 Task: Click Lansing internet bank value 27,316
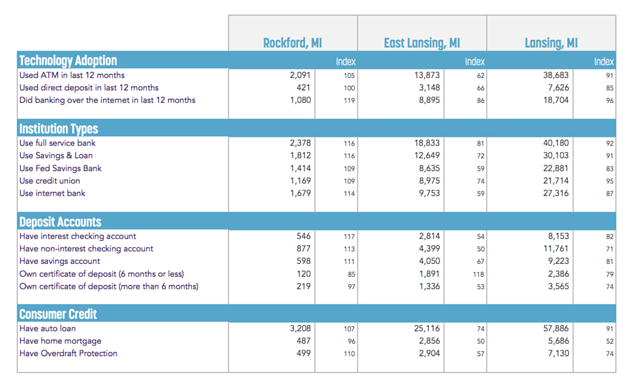(556, 193)
